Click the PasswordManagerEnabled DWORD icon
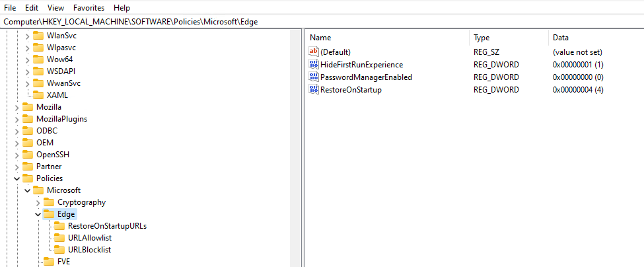 pos(314,77)
